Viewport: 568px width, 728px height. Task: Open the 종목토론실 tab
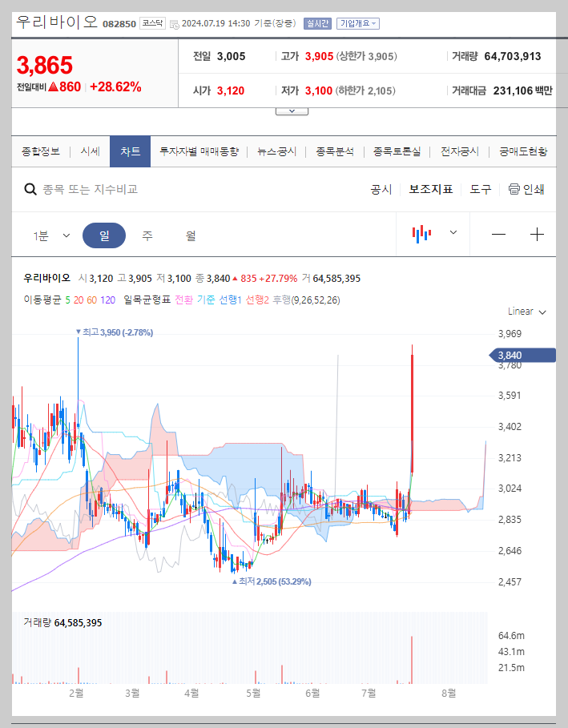(397, 151)
